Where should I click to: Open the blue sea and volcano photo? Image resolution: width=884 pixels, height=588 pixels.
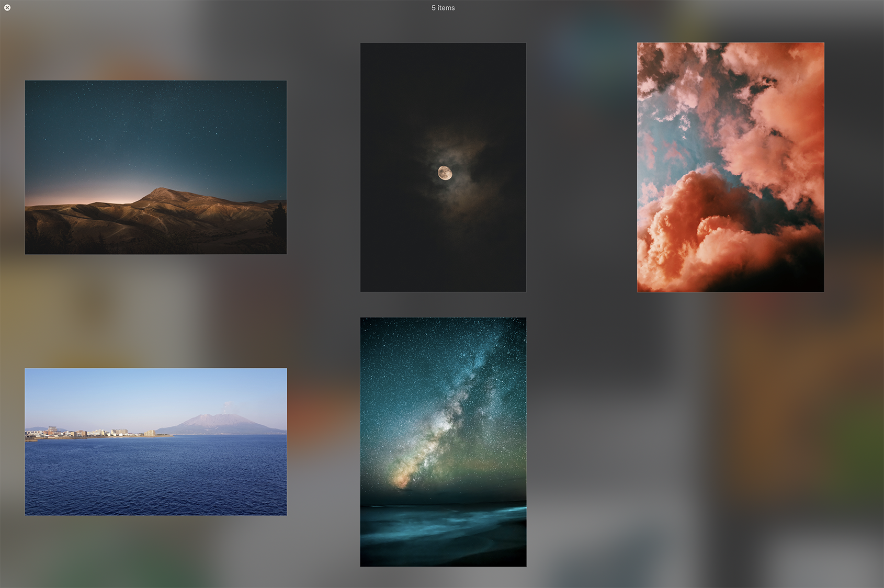pyautogui.click(x=156, y=442)
